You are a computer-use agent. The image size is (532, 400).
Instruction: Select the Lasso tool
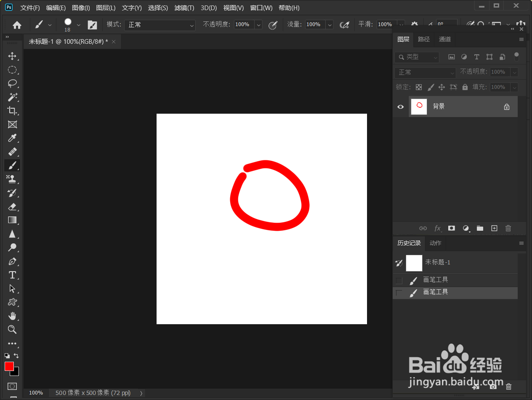pos(12,83)
